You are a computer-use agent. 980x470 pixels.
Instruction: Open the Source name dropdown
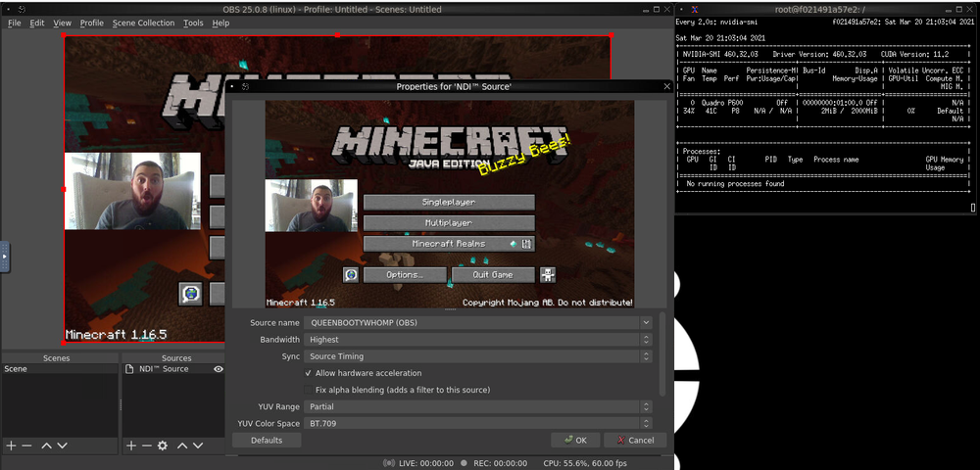(x=478, y=323)
